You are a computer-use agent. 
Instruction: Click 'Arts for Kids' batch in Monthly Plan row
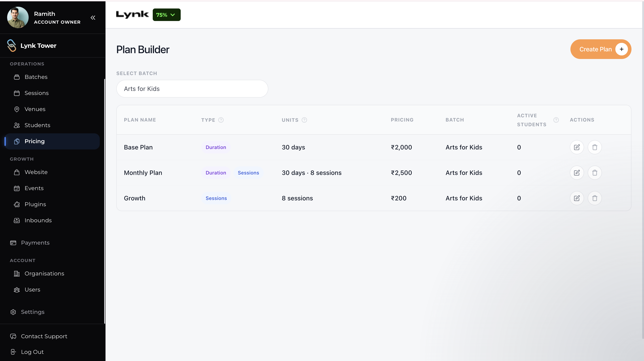coord(464,173)
